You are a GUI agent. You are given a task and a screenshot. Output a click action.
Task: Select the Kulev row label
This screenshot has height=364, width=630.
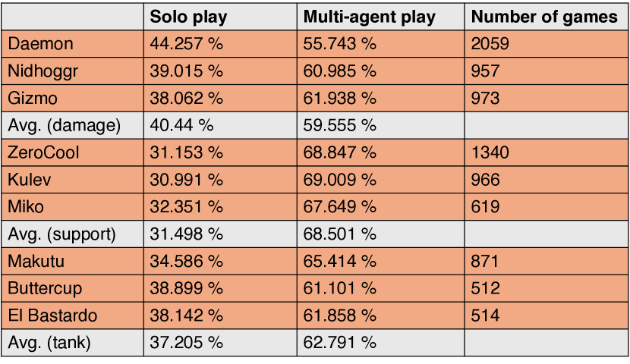click(30, 180)
